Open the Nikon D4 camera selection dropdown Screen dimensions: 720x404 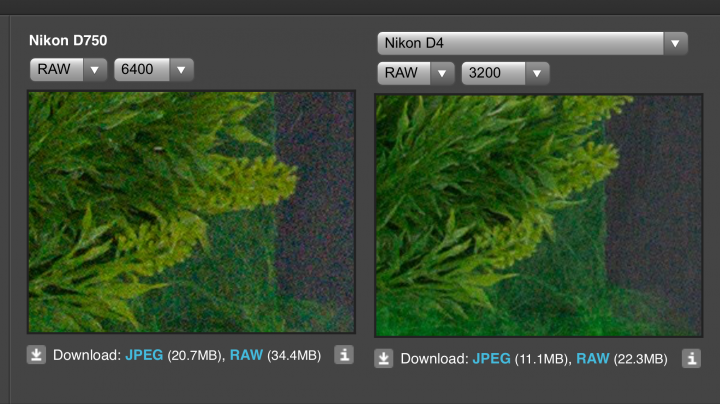pyautogui.click(x=532, y=44)
